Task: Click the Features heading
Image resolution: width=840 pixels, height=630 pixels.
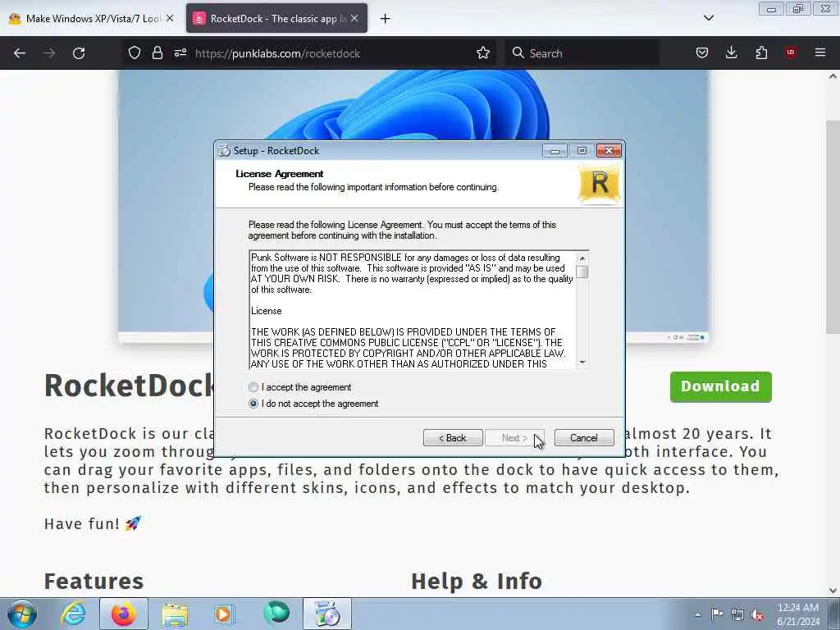Action: tap(94, 582)
